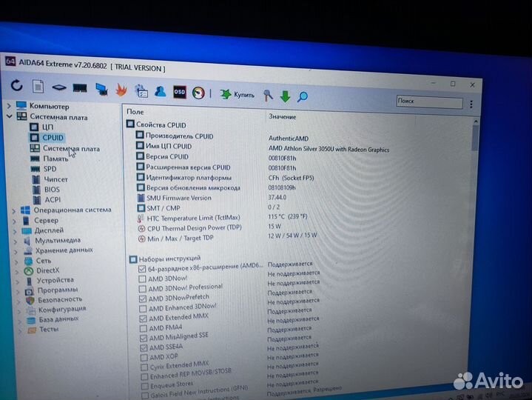This screenshot has width=532, height=400.
Task: Select the Наборы инструкций group header
Action: 165,259
